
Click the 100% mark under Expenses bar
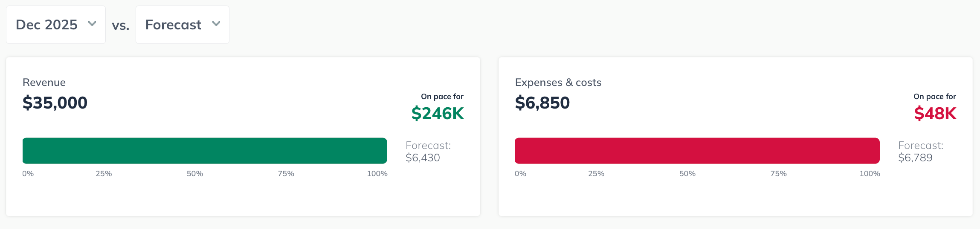click(x=870, y=174)
